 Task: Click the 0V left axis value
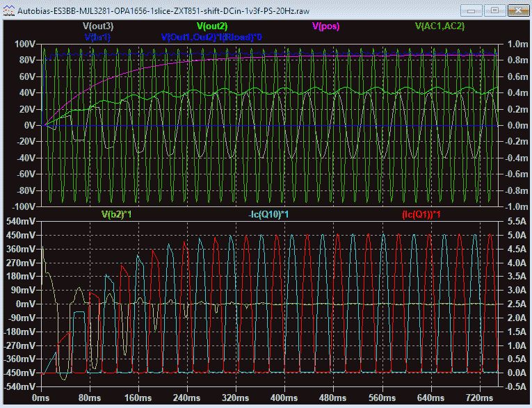[29, 125]
